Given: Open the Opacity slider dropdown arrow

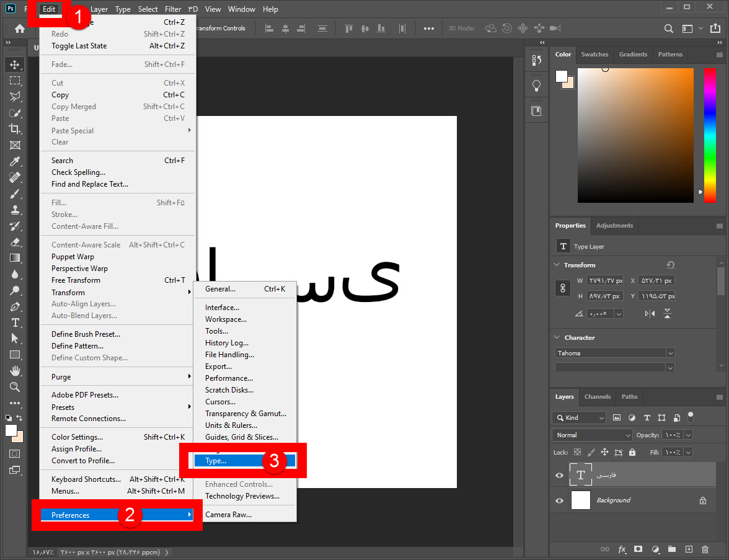Looking at the screenshot, I should tap(689, 435).
